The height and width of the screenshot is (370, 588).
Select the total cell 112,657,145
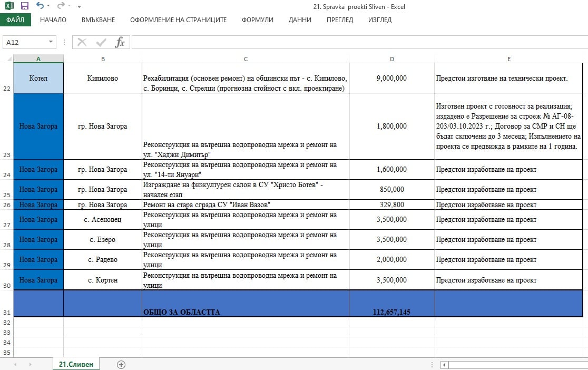pos(391,311)
